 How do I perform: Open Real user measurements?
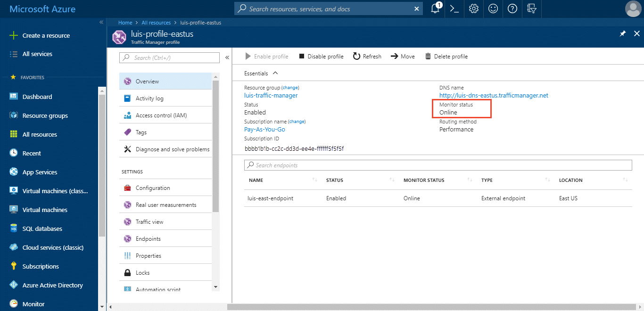pyautogui.click(x=165, y=205)
